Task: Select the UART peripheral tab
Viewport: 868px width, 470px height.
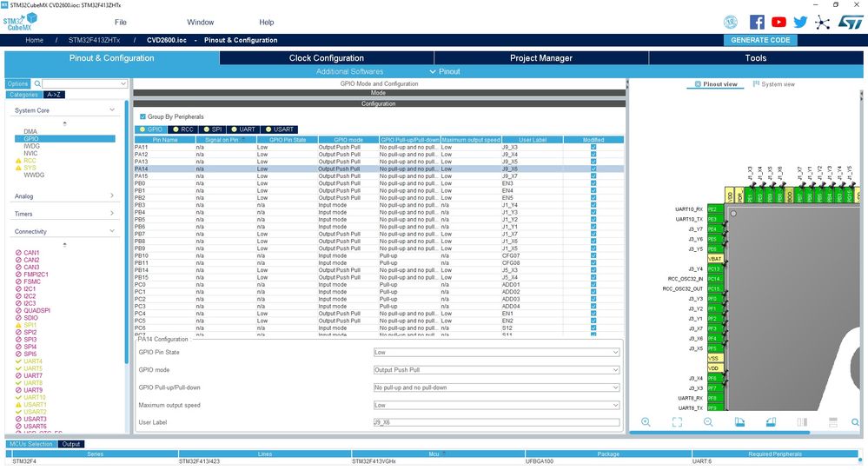Action: click(243, 129)
